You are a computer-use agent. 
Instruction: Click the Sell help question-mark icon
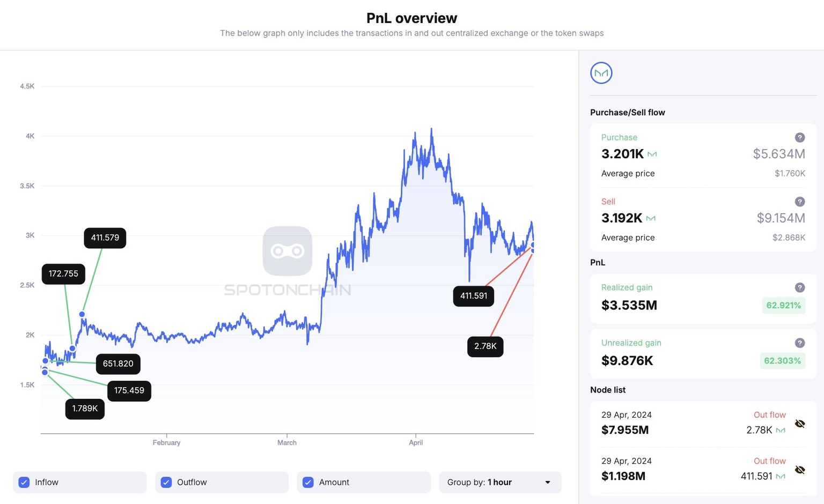click(x=799, y=202)
